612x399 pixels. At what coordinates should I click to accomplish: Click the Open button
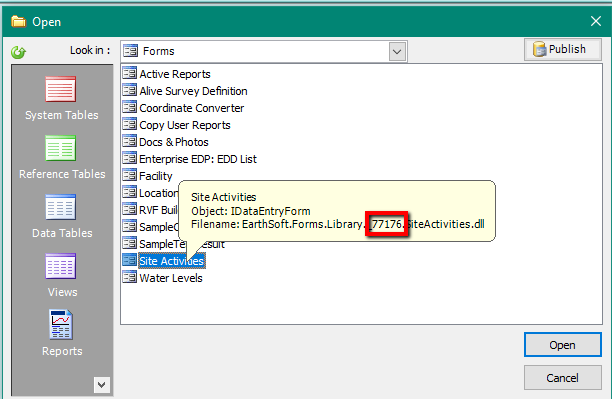click(562, 345)
